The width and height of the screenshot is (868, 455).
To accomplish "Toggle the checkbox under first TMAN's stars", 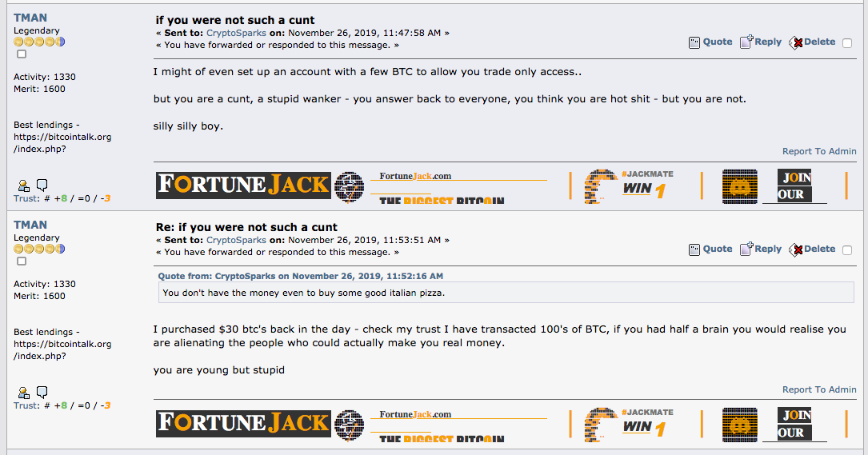I will tap(22, 54).
